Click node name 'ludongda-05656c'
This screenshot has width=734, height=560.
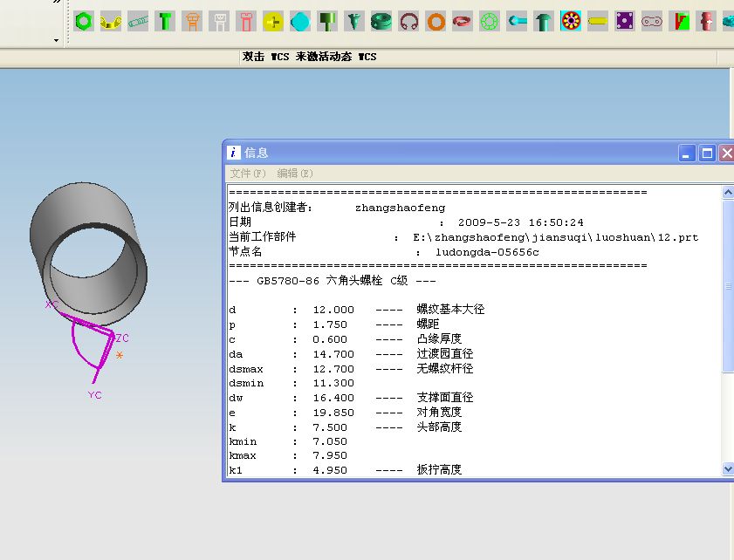click(487, 253)
